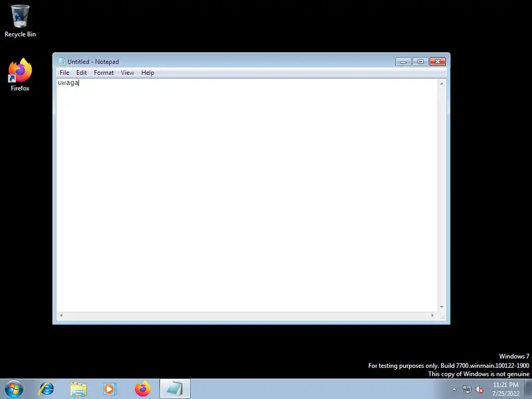
Task: Minimize the Notepad window
Action: 403,62
